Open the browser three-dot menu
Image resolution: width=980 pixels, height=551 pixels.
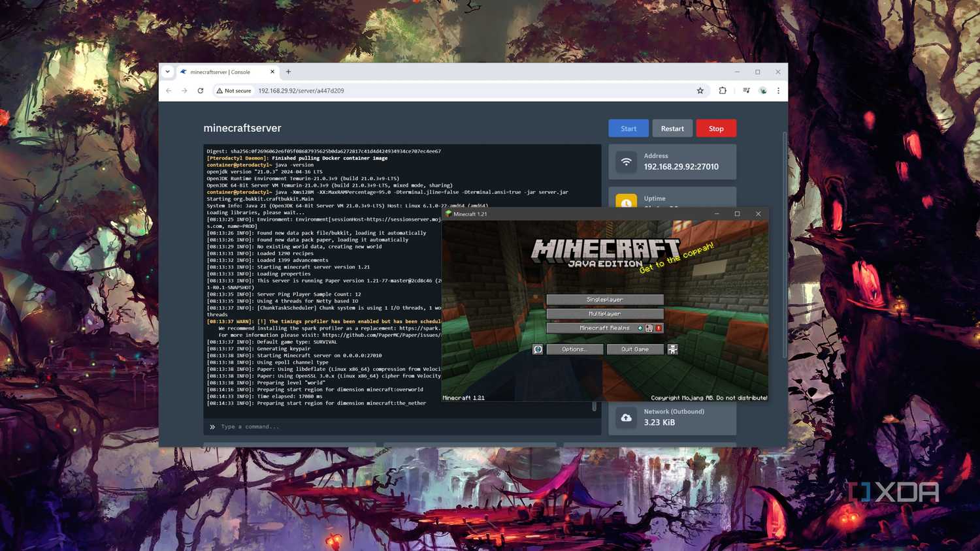778,91
